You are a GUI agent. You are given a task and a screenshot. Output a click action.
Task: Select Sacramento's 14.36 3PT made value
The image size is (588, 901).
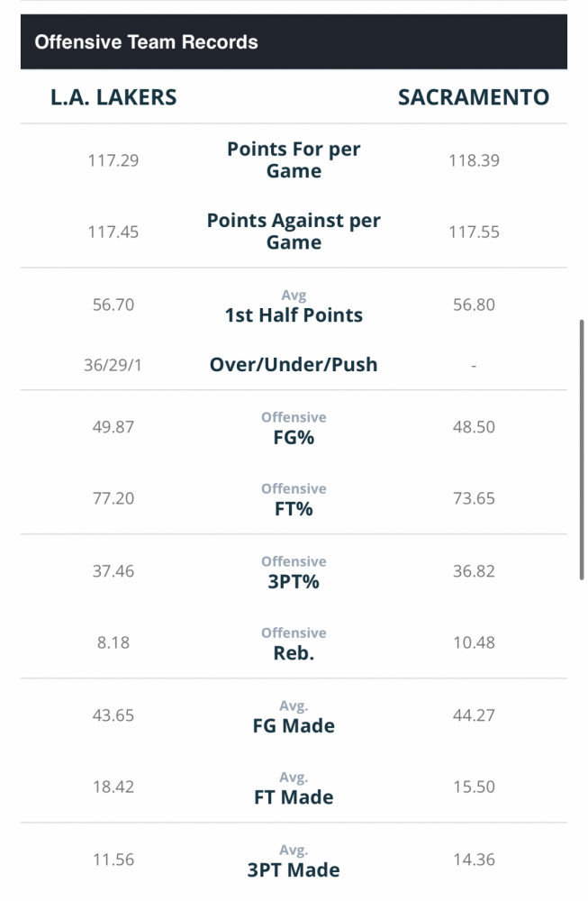474,860
